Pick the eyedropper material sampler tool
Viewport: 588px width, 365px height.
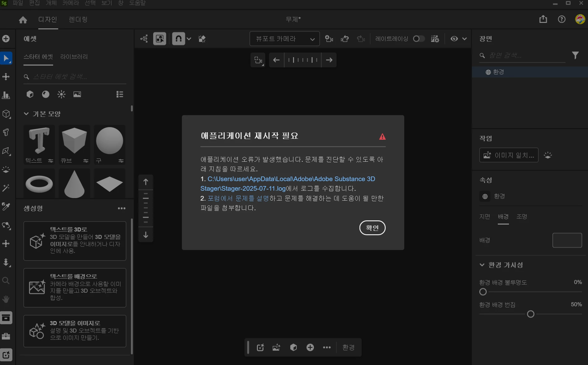[x=6, y=206]
